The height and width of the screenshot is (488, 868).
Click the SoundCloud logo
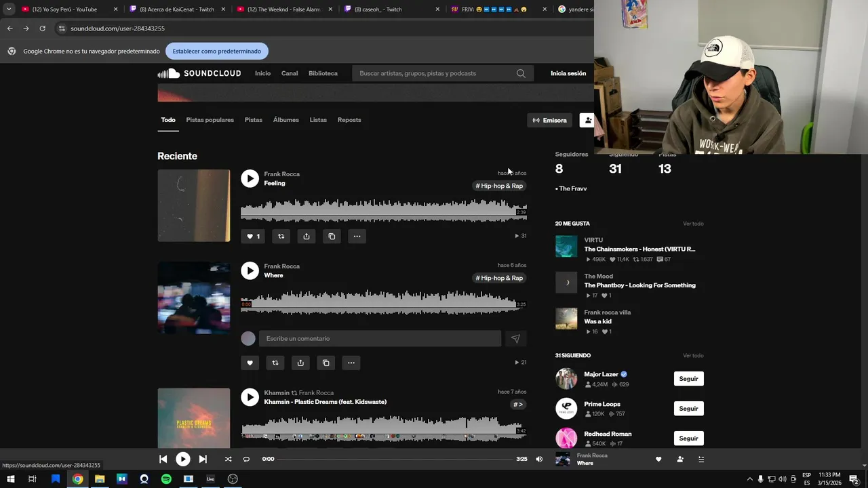tap(199, 73)
